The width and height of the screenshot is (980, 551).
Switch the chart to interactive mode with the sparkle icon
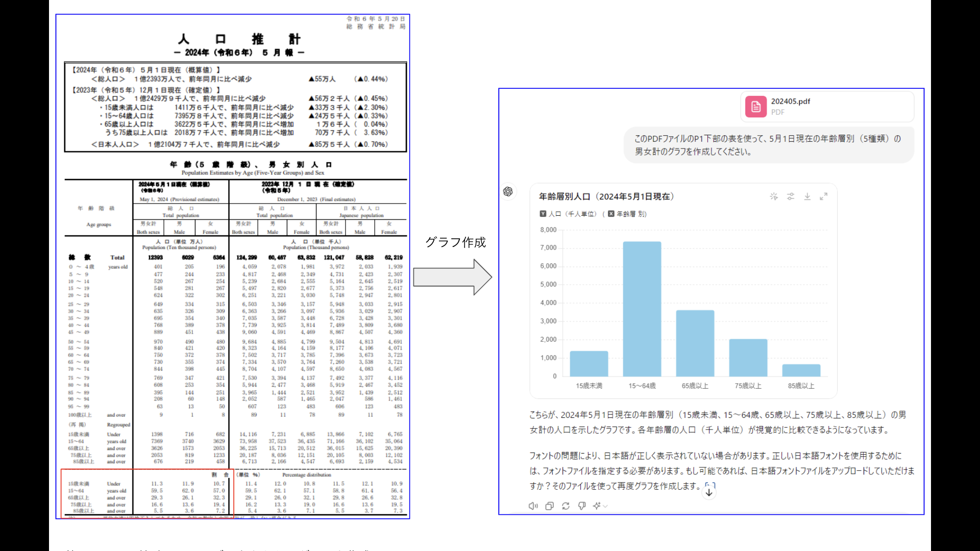[774, 196]
